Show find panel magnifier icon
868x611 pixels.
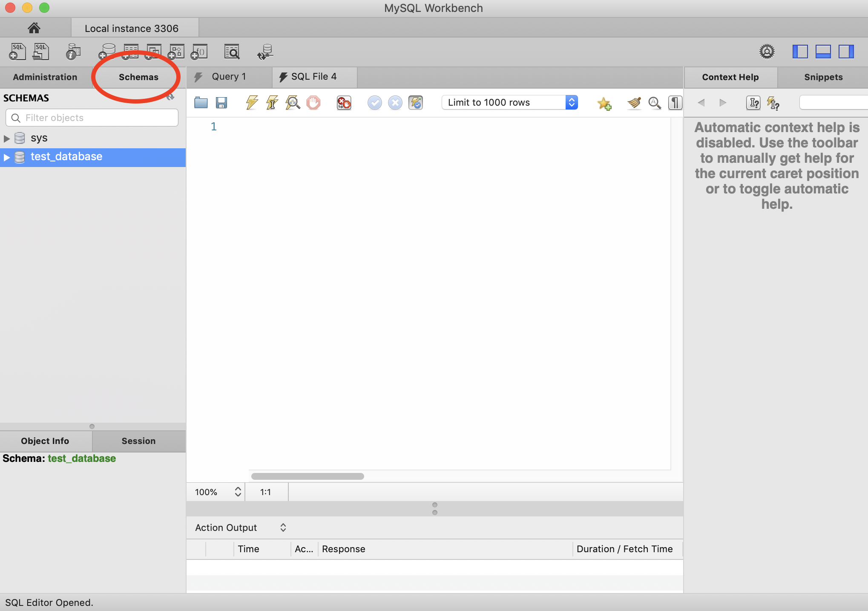click(x=655, y=103)
